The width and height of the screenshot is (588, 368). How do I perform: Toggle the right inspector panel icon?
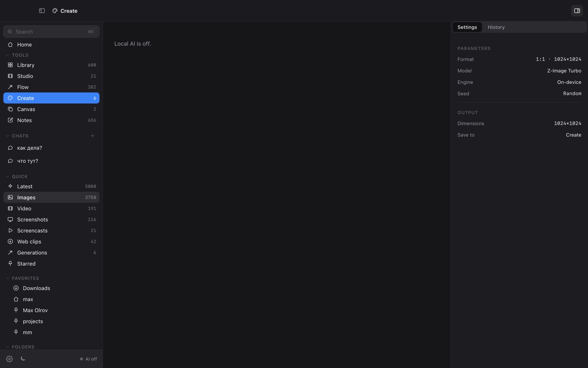(577, 11)
